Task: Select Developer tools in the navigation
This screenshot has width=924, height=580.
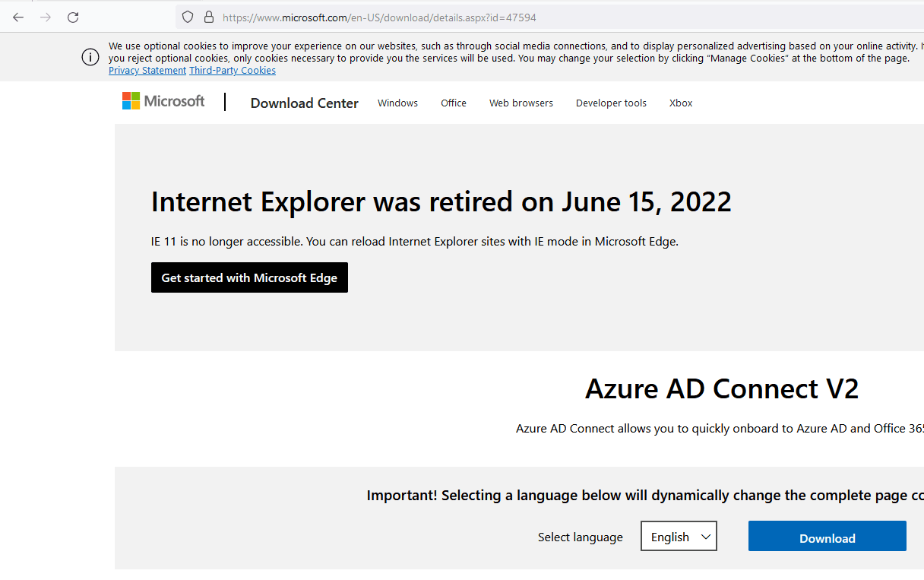Action: [x=611, y=103]
